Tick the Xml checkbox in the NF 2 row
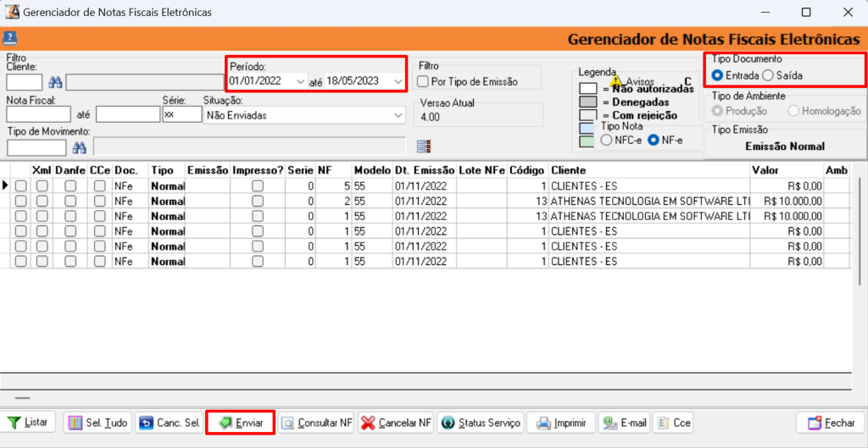Screen dimensions: 868x448 tap(42, 202)
